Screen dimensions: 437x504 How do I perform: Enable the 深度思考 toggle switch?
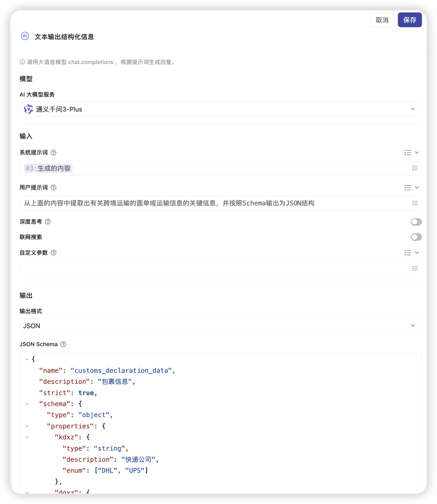click(416, 222)
